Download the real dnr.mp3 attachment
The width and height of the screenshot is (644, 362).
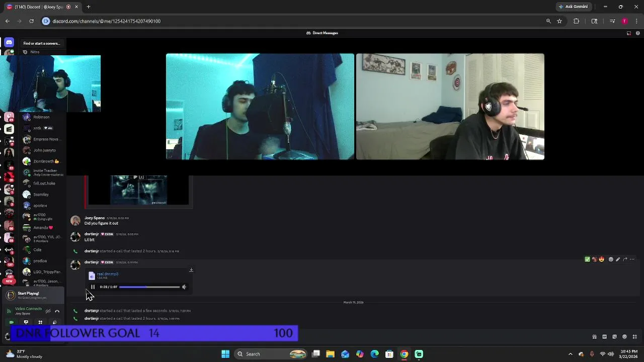click(191, 270)
